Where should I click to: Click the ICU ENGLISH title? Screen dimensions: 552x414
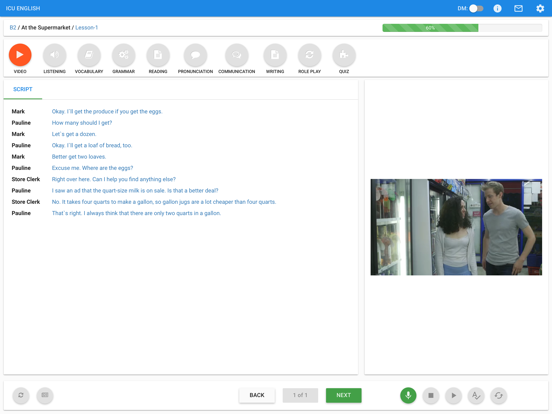(23, 8)
